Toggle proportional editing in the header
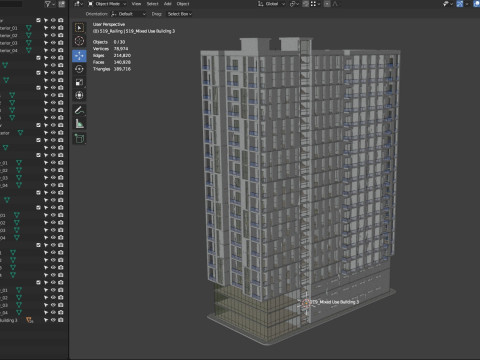 click(327, 4)
